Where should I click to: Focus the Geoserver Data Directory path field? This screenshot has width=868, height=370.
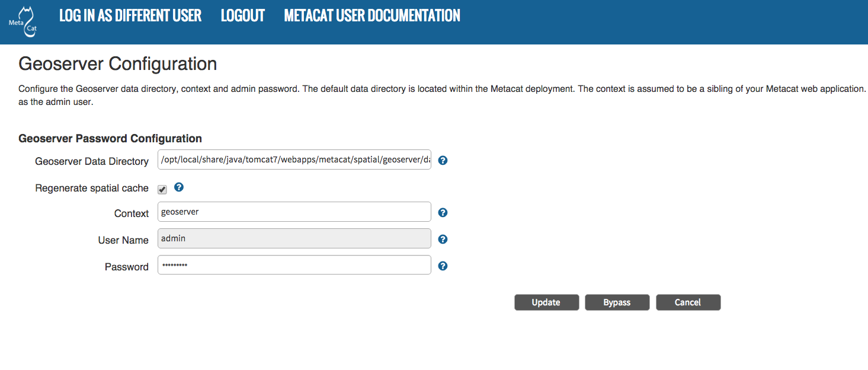pos(294,160)
